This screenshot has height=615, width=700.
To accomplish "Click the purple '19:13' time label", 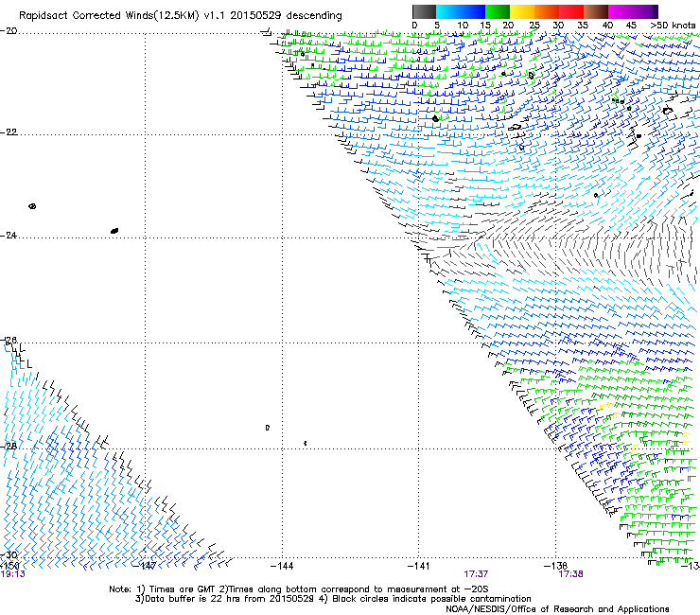I will click(x=13, y=574).
